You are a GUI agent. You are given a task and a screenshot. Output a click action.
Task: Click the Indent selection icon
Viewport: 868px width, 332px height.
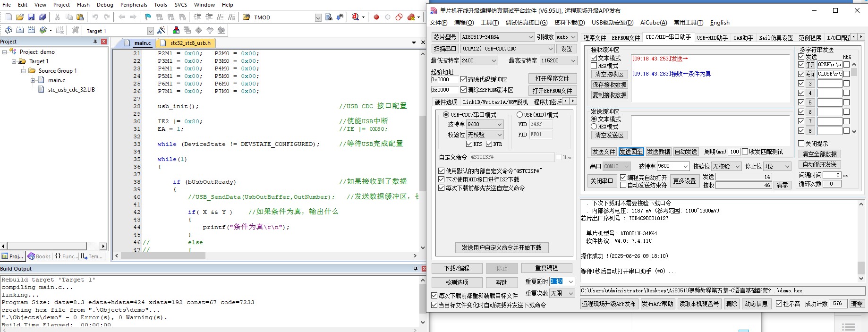197,17
